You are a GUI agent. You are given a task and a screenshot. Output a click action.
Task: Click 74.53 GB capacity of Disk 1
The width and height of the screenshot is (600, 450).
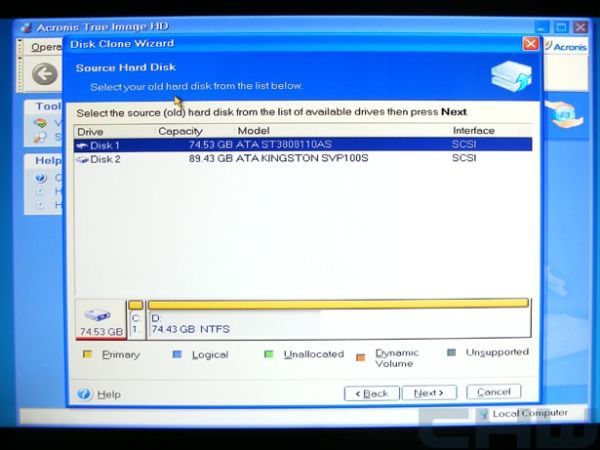(x=210, y=145)
